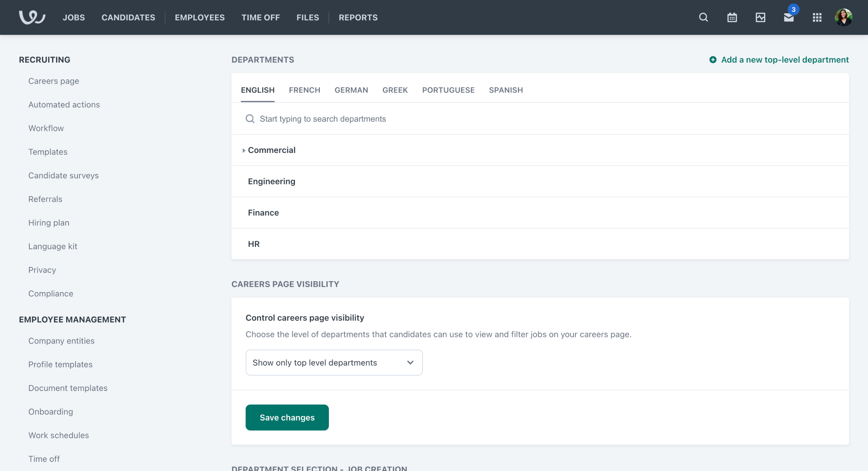The height and width of the screenshot is (471, 868).
Task: Click the Workable logo icon
Action: pos(32,17)
